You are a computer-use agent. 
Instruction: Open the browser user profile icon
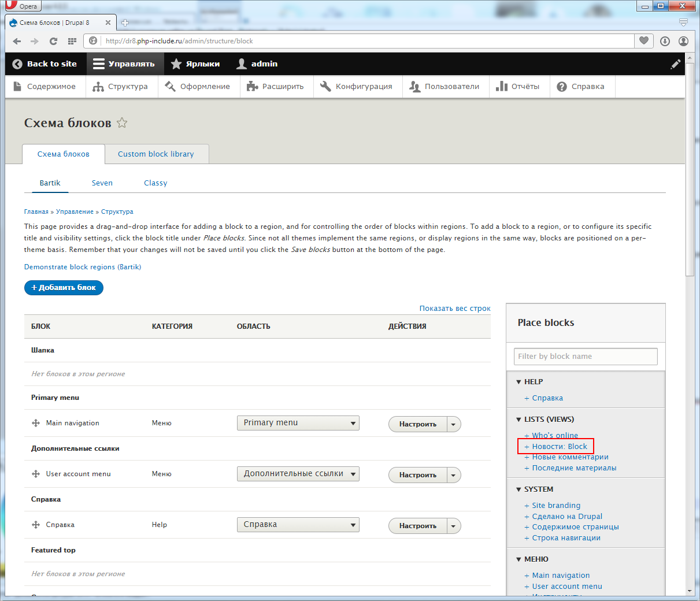[683, 41]
